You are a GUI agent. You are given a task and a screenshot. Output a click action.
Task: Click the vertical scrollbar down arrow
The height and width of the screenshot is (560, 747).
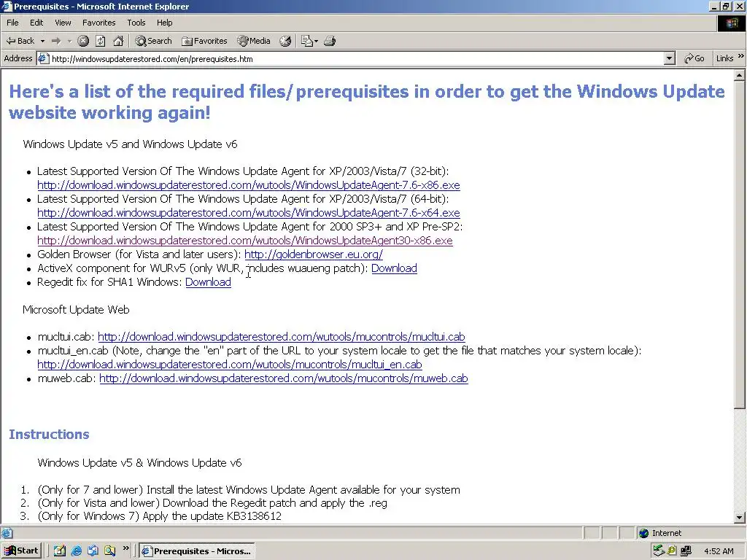point(740,517)
